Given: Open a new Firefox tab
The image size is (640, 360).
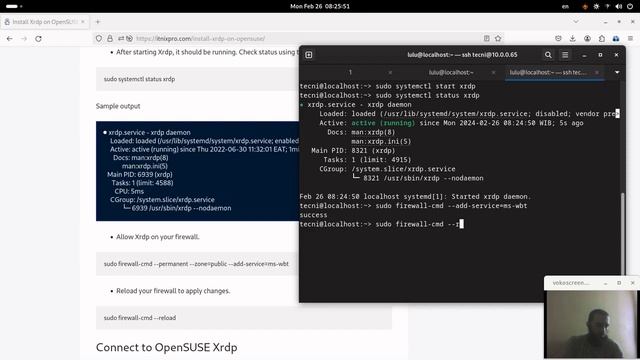Looking at the screenshot, I should coord(98,22).
